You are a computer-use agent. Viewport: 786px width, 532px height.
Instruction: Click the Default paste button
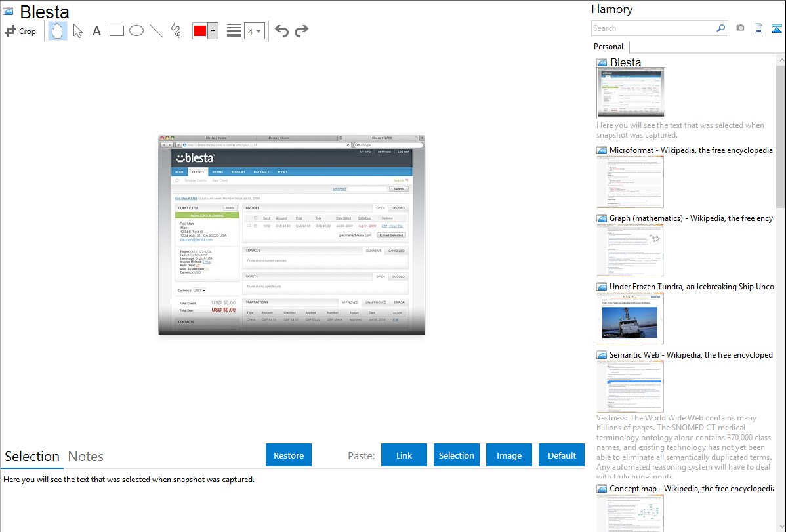(x=562, y=455)
